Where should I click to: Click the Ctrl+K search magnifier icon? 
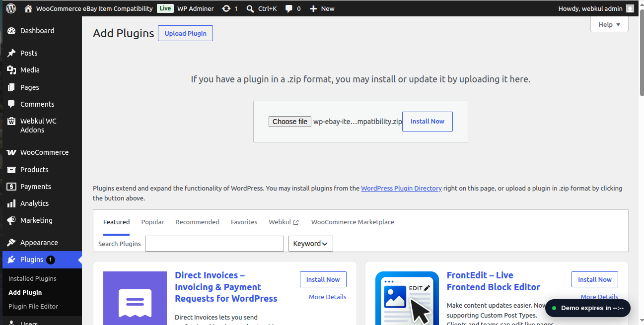pos(250,8)
